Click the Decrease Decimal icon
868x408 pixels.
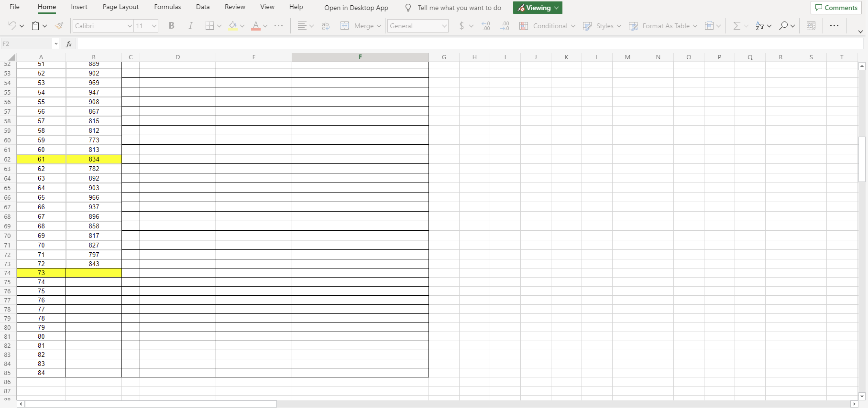coord(505,26)
